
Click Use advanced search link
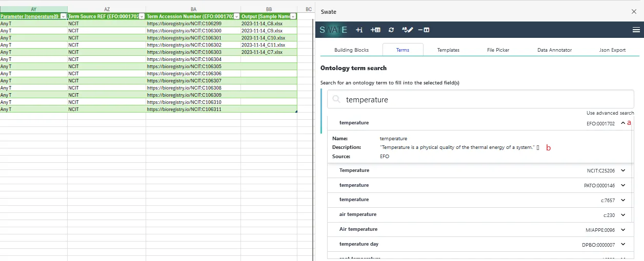click(x=610, y=113)
